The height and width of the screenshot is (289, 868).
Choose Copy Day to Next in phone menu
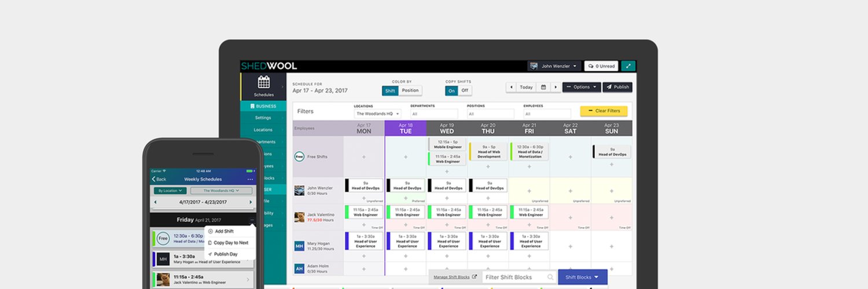pos(229,243)
